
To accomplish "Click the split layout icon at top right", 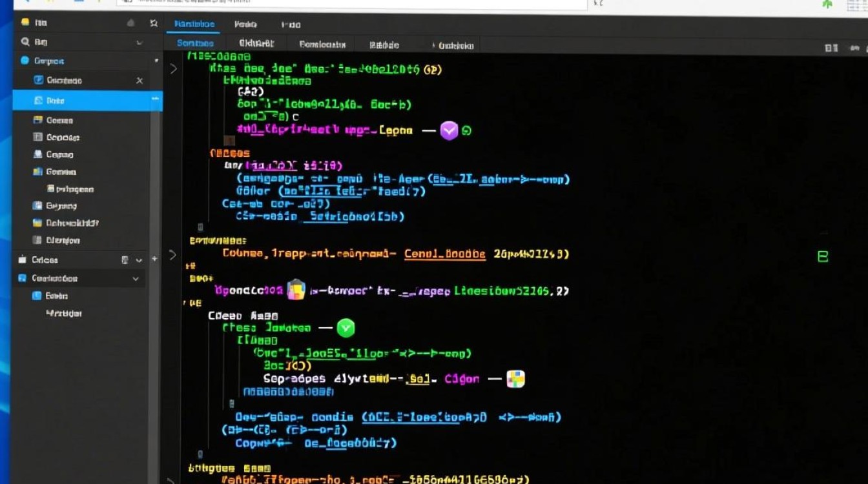I will [x=832, y=48].
